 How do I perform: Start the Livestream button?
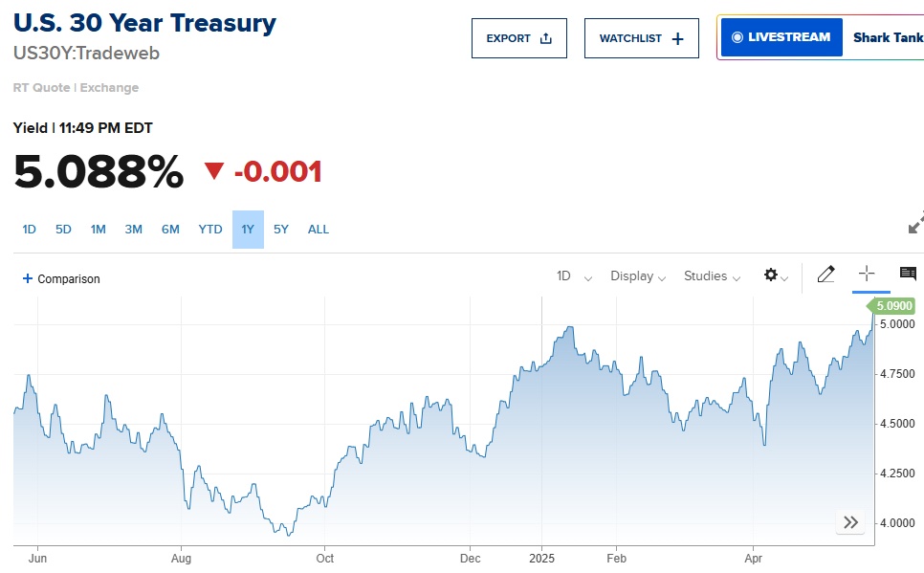781,37
